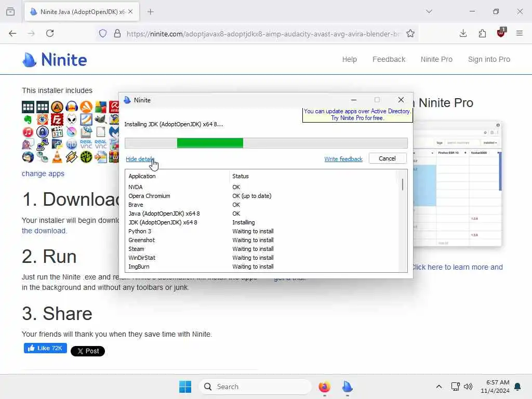Open the list all tabs dropdown
Screen dimensions: 532x399
tap(429, 11)
